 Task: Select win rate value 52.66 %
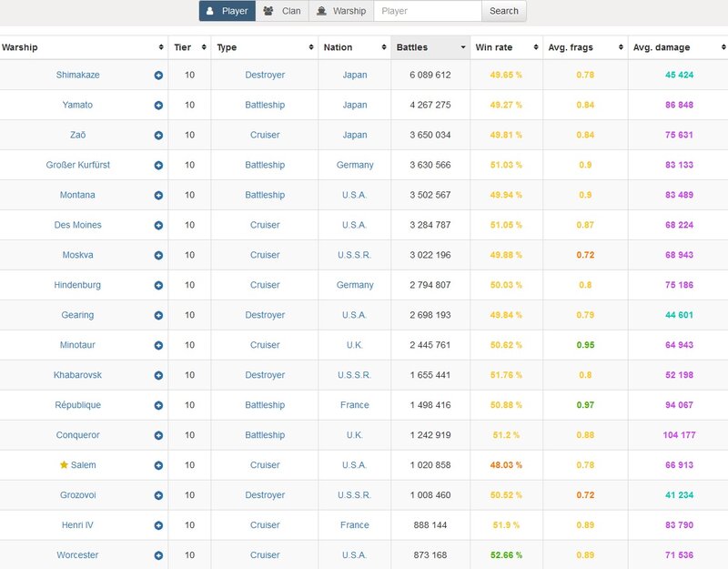(506, 554)
